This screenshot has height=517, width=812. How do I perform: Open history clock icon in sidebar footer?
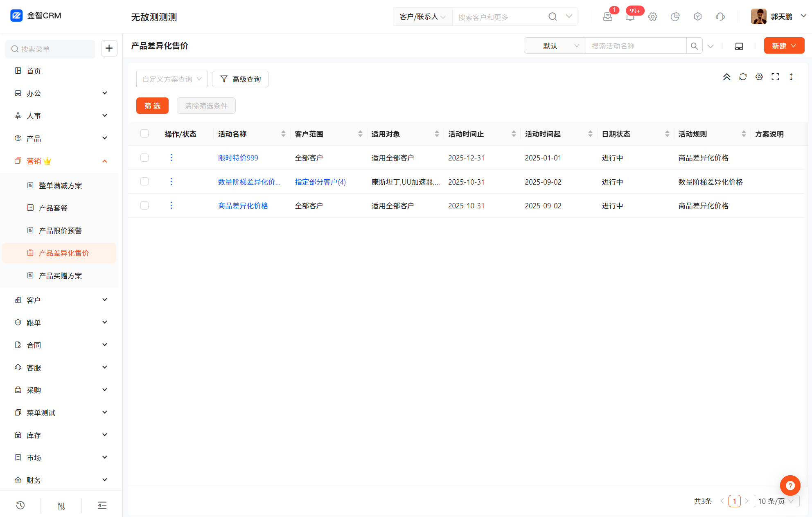tap(20, 506)
